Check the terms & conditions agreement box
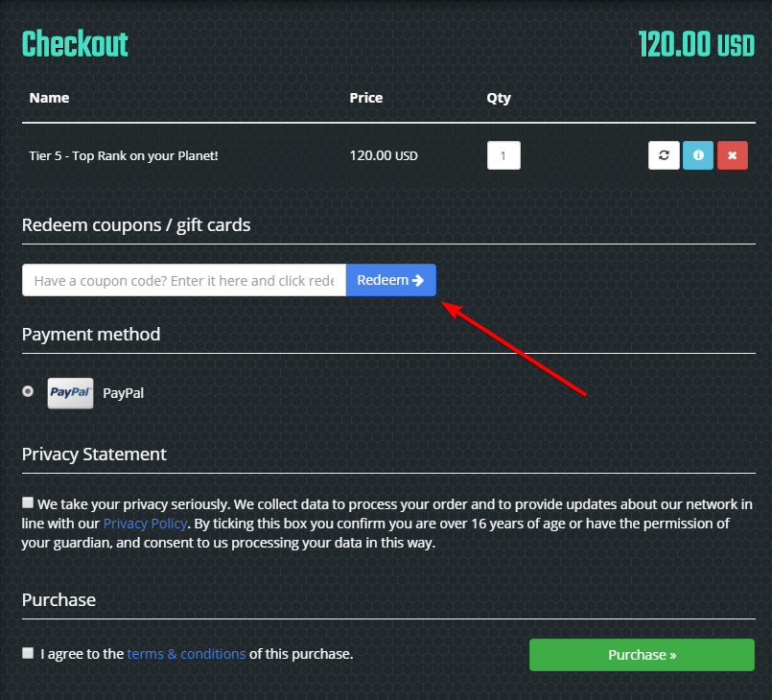This screenshot has height=700, width=772. pyautogui.click(x=28, y=653)
